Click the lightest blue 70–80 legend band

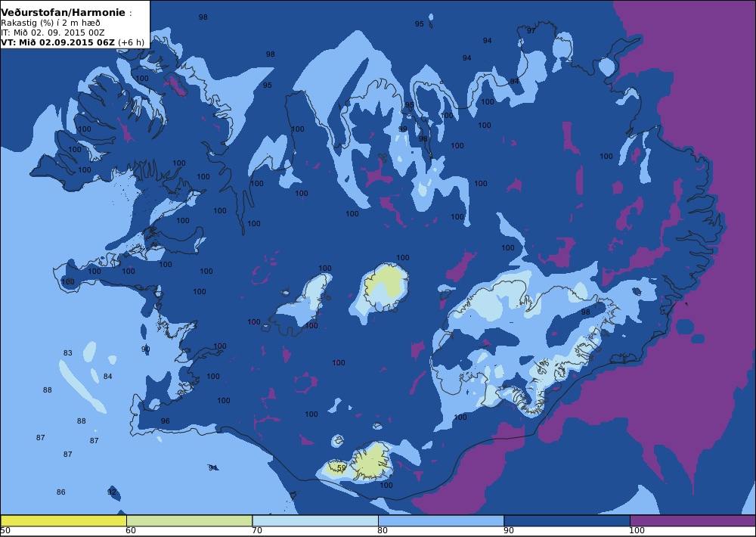[315, 520]
